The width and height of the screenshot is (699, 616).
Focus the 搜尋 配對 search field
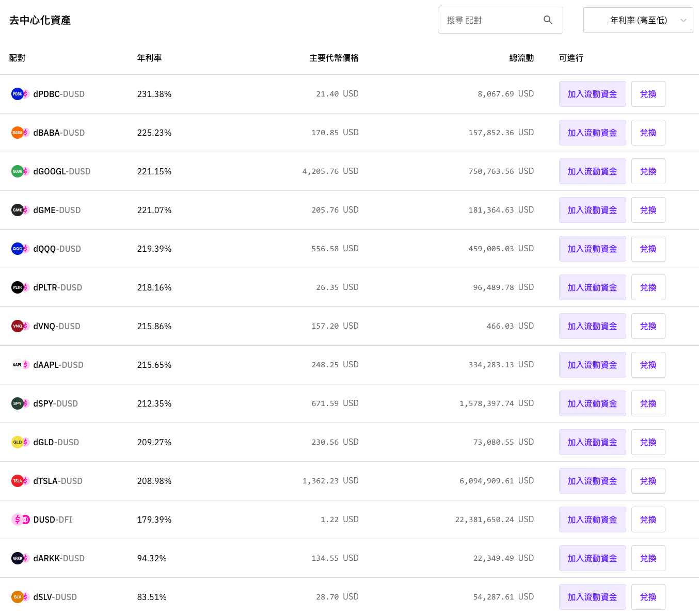[500, 20]
